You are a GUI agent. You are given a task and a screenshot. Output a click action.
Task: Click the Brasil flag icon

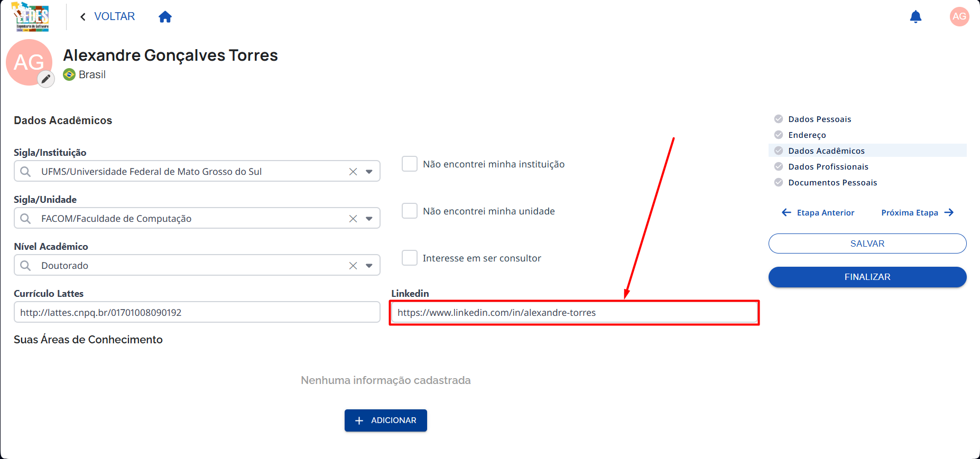[x=69, y=74]
